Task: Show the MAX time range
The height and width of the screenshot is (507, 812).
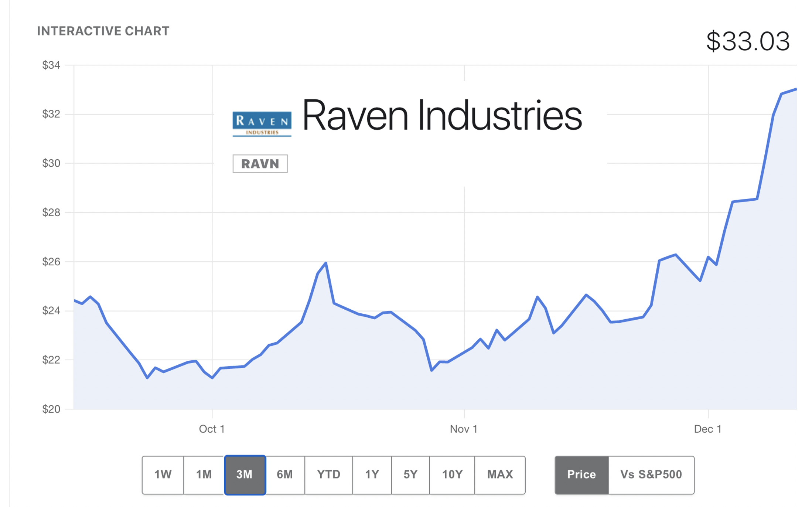Action: (x=500, y=474)
